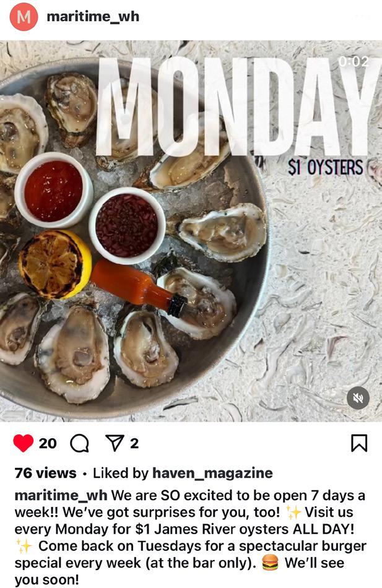View the 20 likes count
Viewport: 382px width, 588px height.
click(48, 444)
